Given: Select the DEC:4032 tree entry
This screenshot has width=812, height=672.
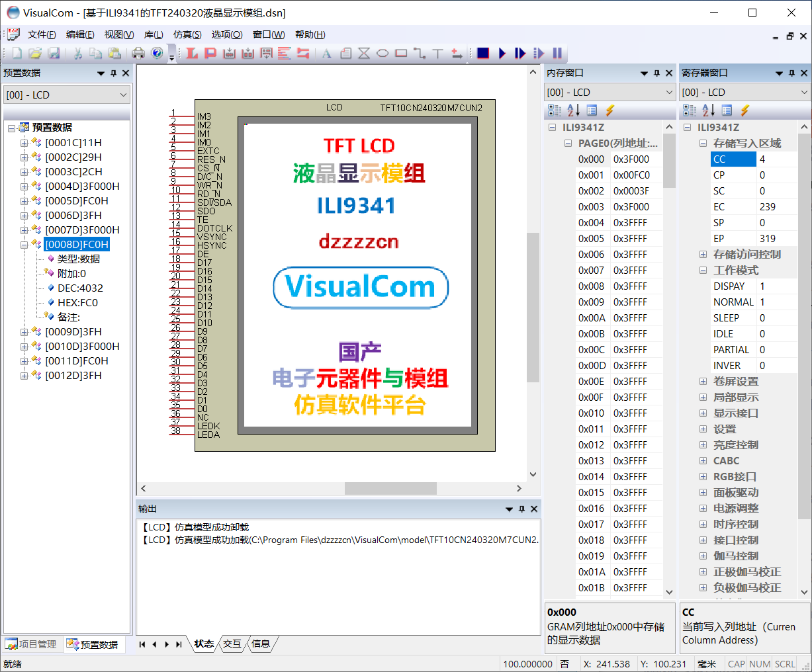Looking at the screenshot, I should pos(80,288).
